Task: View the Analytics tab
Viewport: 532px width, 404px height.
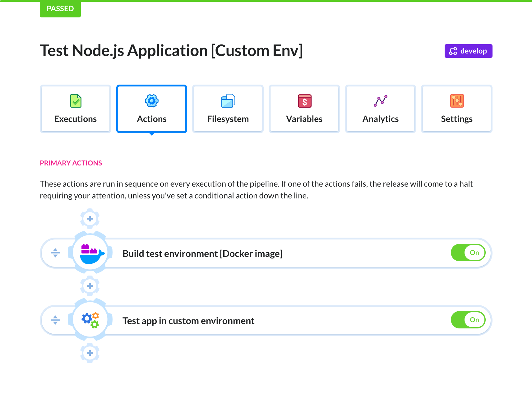Action: [x=381, y=109]
